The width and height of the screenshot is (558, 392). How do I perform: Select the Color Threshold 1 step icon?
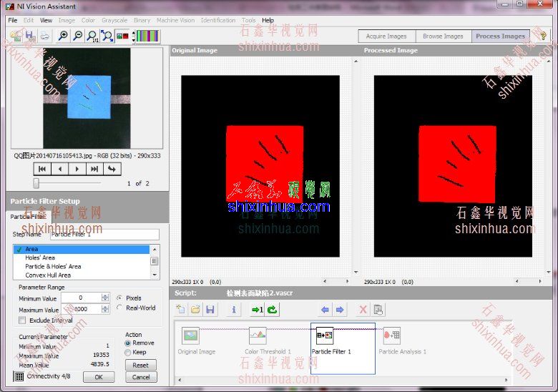pyautogui.click(x=258, y=335)
